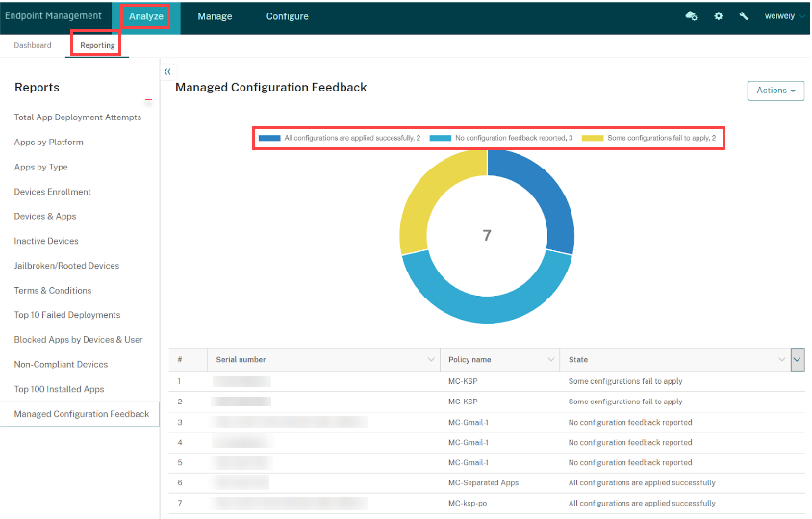812x519 pixels.
Task: Switch to the Manage tab
Action: [215, 16]
